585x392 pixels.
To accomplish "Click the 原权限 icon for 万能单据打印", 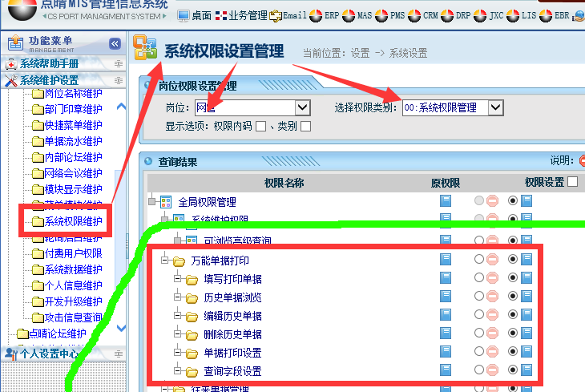I will [x=446, y=260].
